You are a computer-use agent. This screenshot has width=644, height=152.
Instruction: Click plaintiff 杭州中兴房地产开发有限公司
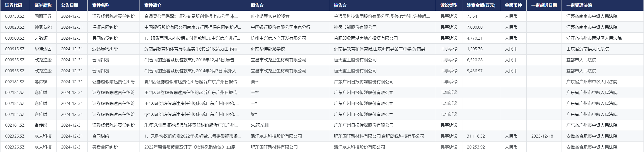(x=279, y=38)
